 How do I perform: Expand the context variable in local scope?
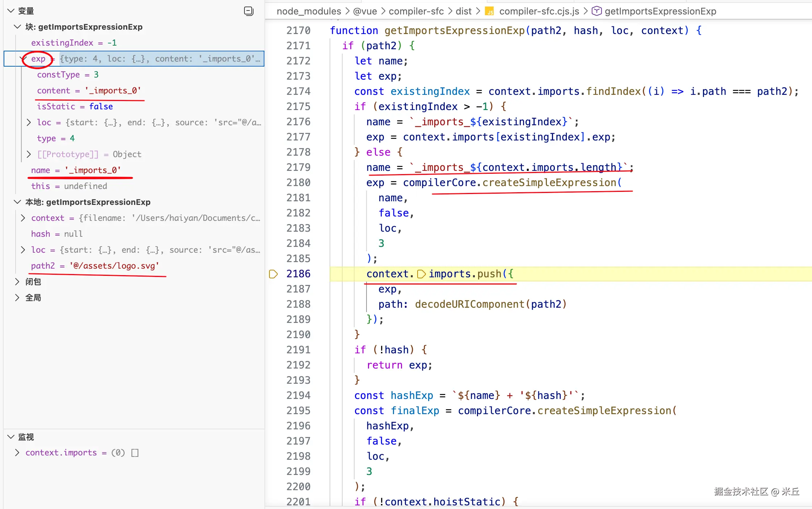[x=23, y=218]
